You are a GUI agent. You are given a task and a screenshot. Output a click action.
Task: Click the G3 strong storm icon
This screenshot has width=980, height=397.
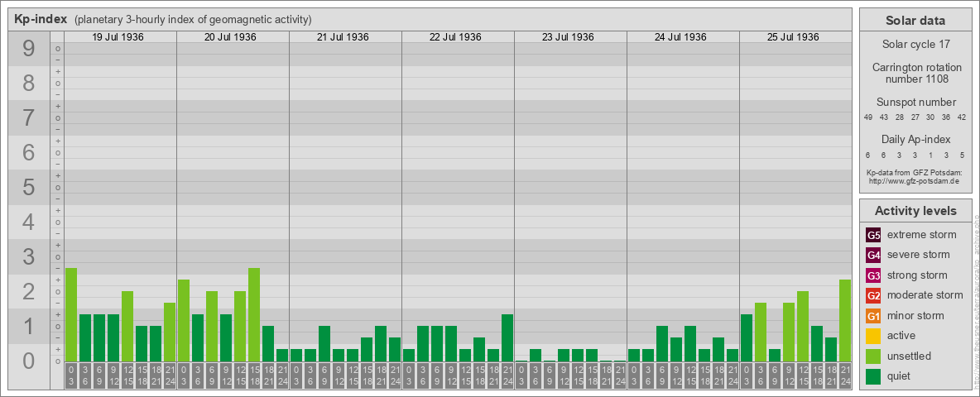[873, 275]
